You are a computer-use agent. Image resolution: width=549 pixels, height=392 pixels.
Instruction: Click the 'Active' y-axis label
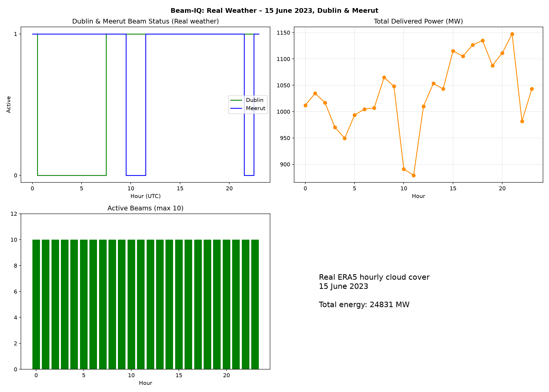9,105
